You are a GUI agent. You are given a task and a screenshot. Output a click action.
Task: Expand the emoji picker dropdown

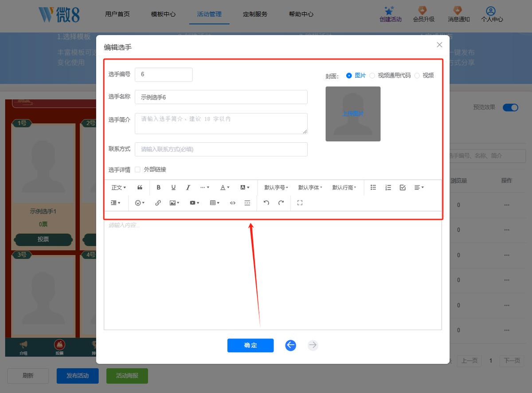[x=140, y=203]
